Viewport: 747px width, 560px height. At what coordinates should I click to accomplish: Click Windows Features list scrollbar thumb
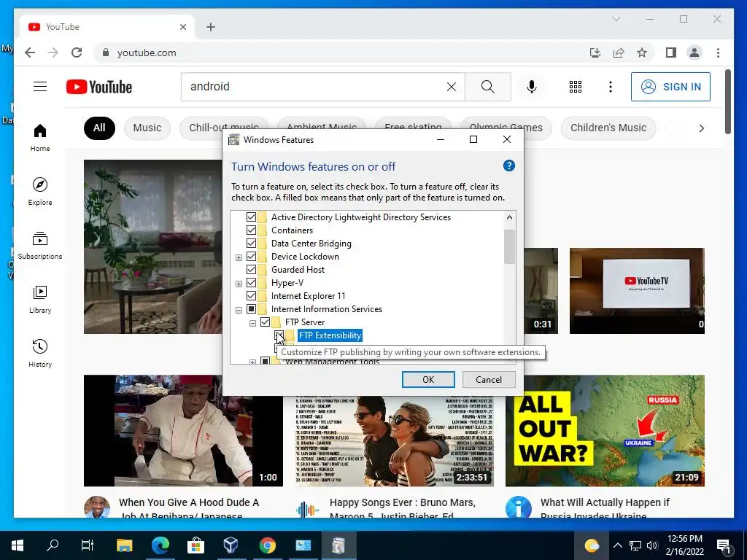point(509,246)
